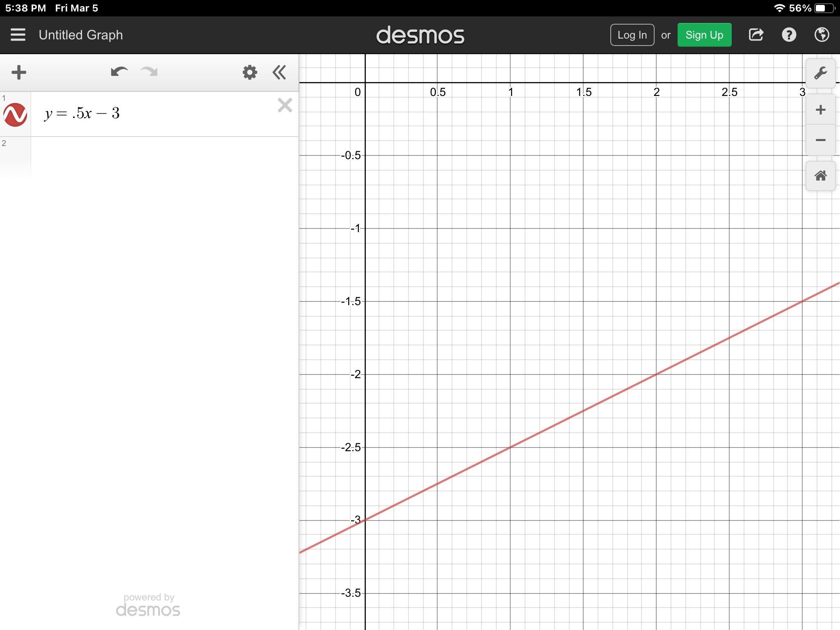The image size is (840, 630).
Task: Delete the y=.5x-3 expression
Action: click(x=285, y=105)
